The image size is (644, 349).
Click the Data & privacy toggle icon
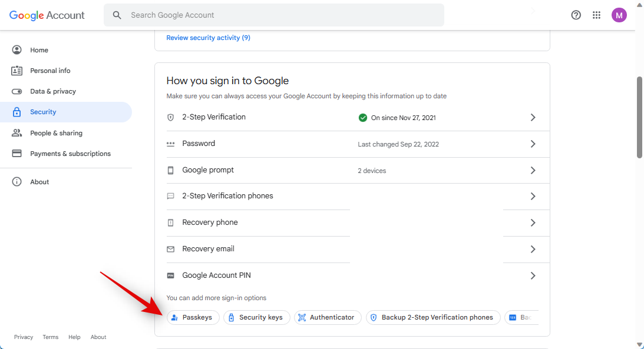click(x=17, y=91)
